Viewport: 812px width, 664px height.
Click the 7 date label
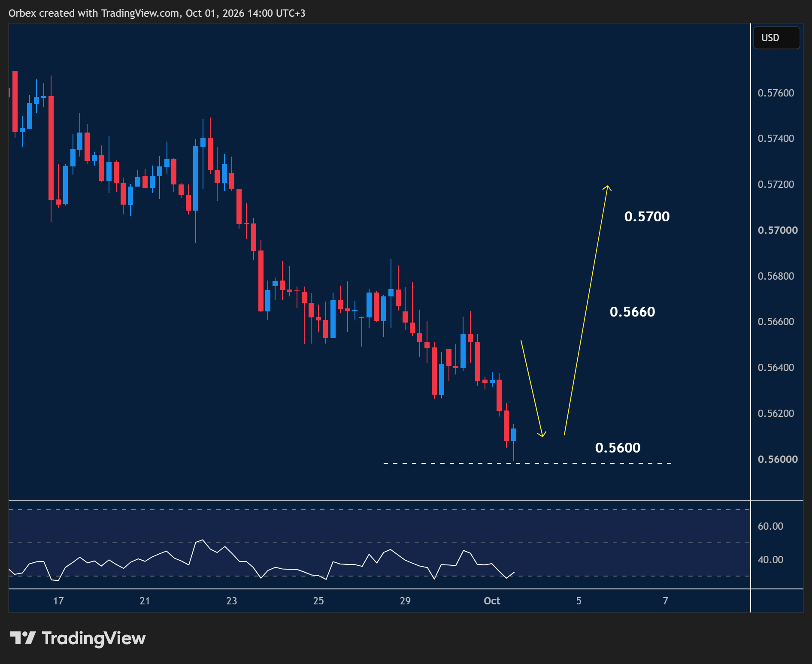coord(666,601)
